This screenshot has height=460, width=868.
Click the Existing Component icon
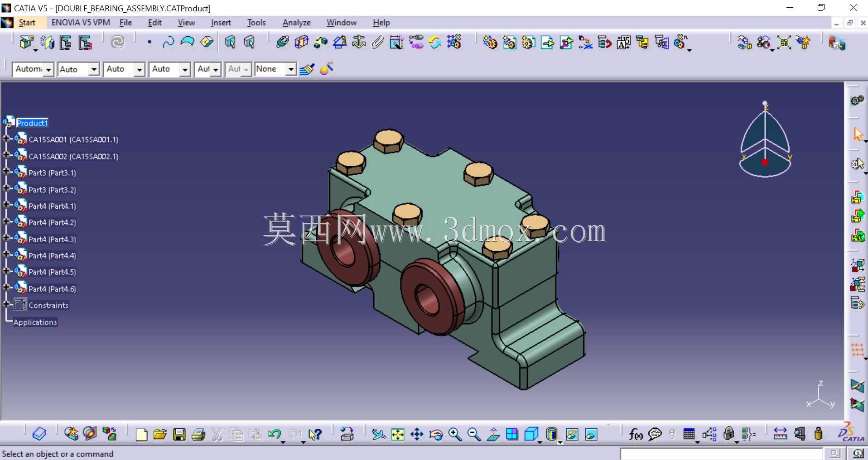[547, 43]
